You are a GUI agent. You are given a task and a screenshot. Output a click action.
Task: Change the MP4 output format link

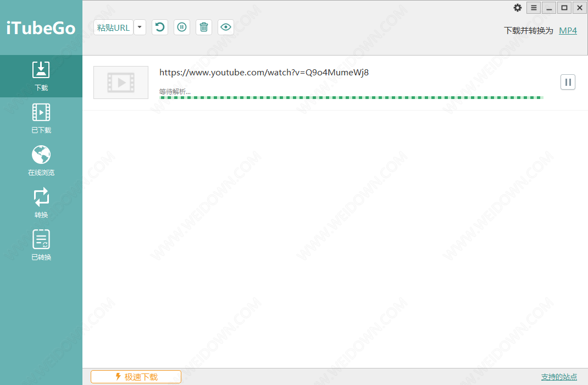pos(568,30)
